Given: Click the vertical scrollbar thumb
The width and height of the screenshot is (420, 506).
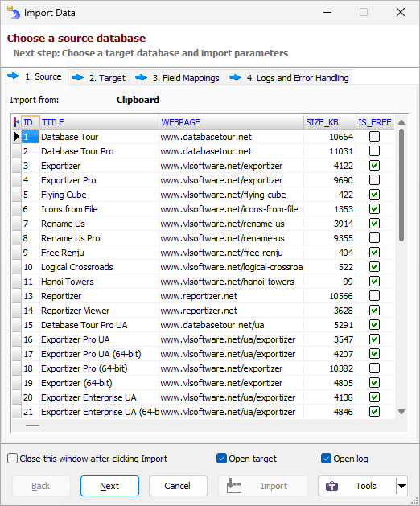Looking at the screenshot, I should 401,185.
